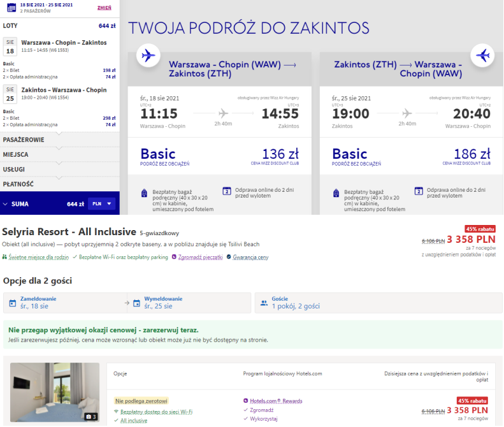This screenshot has width=504, height=427.
Task: Expand the MIEJSCA section
Action: [x=60, y=154]
